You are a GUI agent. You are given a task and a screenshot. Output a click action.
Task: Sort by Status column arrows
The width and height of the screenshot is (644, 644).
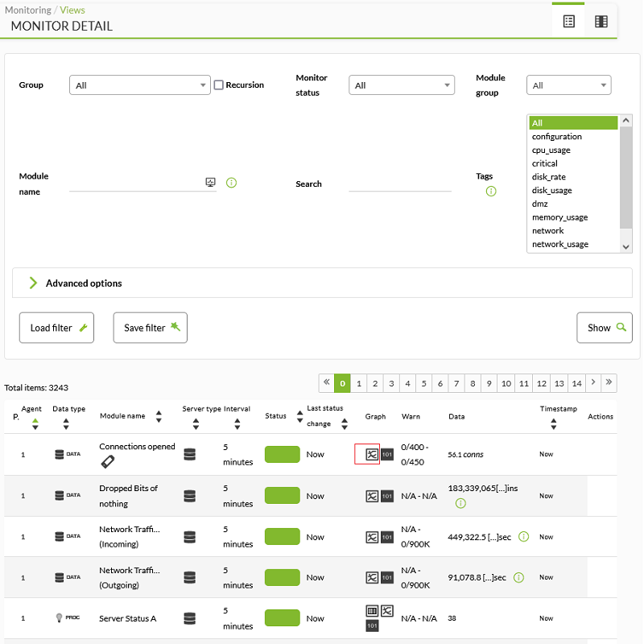coord(299,416)
